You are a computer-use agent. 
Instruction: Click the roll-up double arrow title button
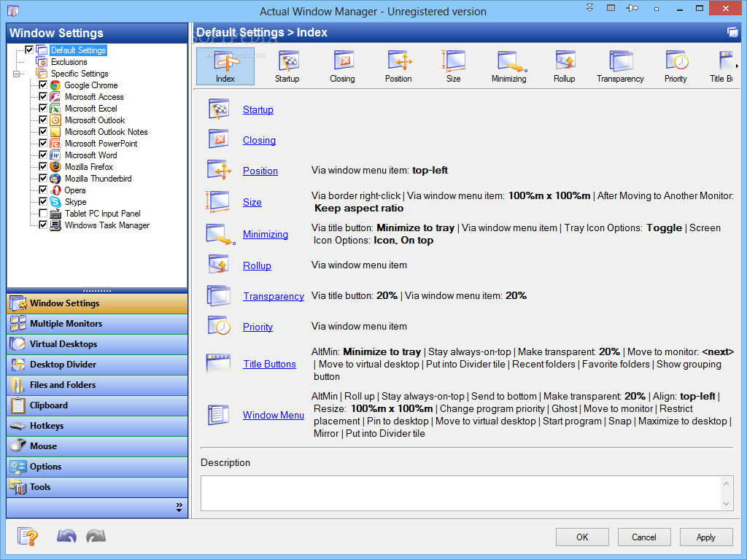click(589, 8)
